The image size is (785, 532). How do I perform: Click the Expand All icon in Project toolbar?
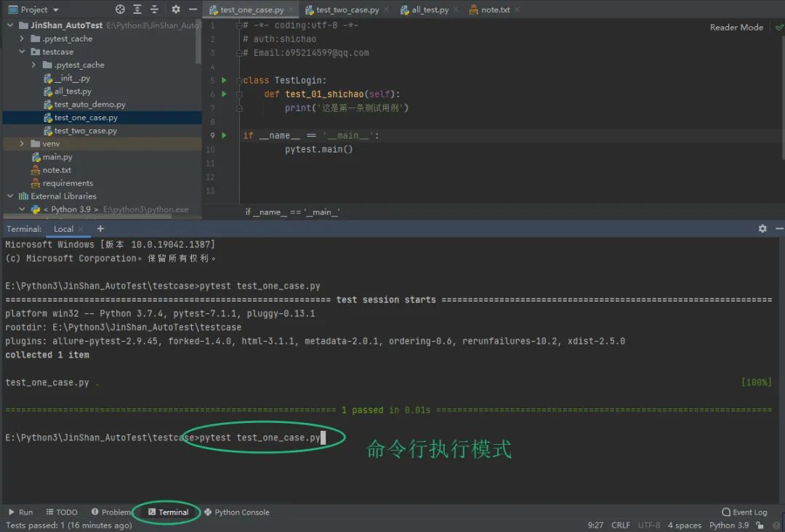coord(137,9)
